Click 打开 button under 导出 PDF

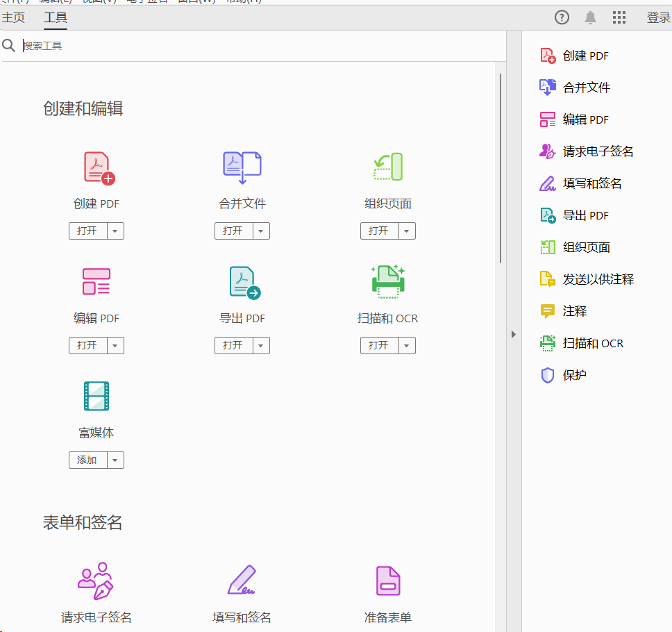233,346
